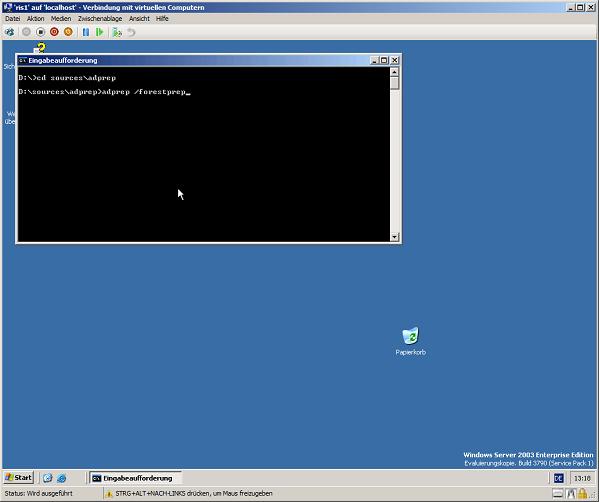Send Ctrl+Alt+Del via the toolbar icon

[10, 32]
